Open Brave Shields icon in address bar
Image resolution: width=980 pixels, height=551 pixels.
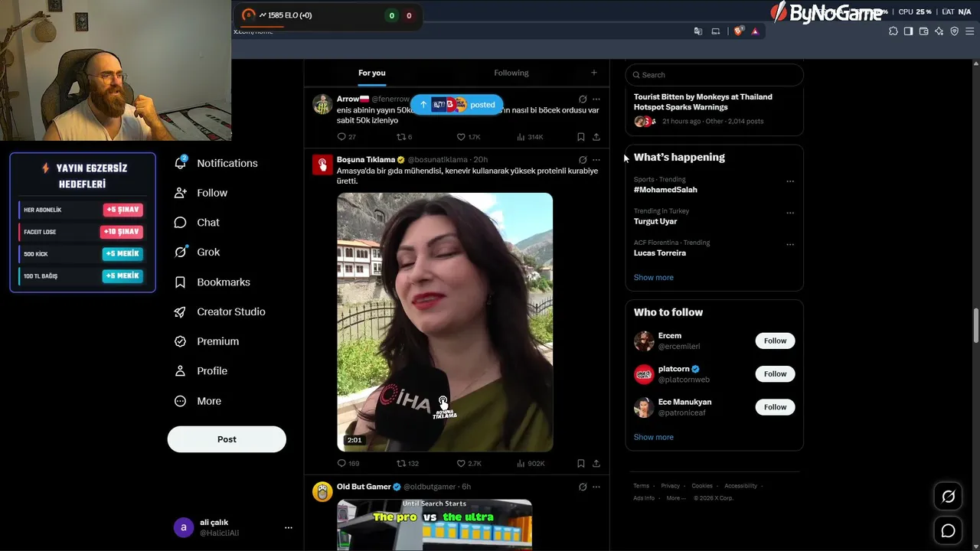click(x=739, y=31)
